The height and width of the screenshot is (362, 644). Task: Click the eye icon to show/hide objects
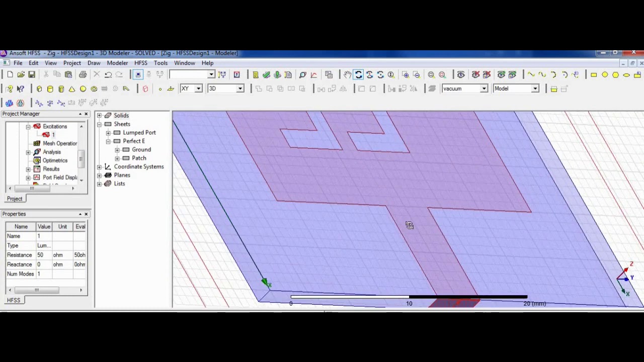point(461,74)
